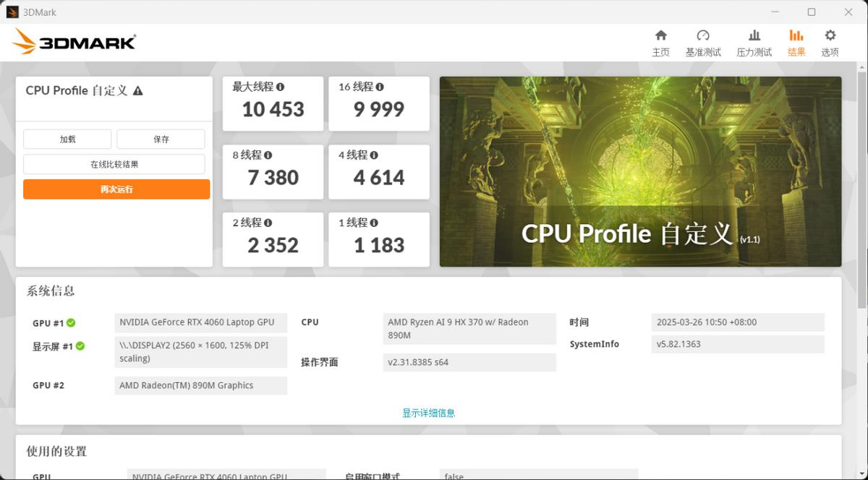
Task: Click the 3DMark logo in header
Action: click(x=74, y=42)
